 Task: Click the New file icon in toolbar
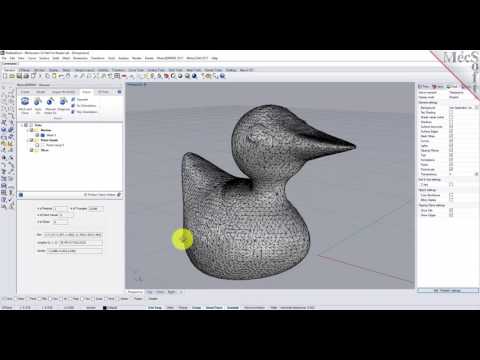(5, 76)
